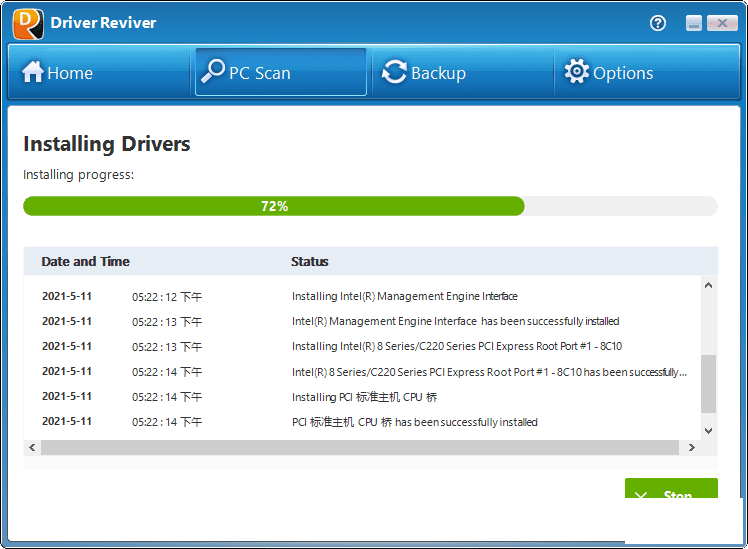
Task: Click the time '05:22:12 下午'
Action: [167, 297]
